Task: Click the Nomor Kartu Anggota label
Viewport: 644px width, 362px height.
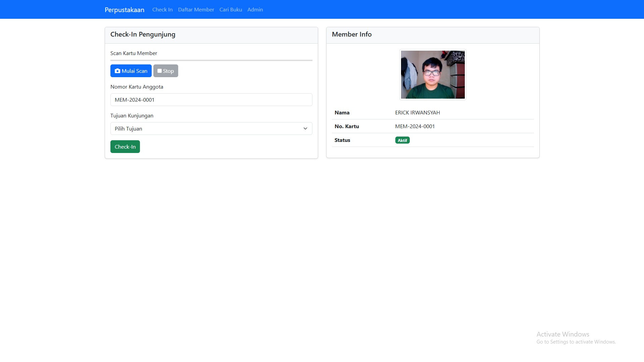Action: [137, 87]
